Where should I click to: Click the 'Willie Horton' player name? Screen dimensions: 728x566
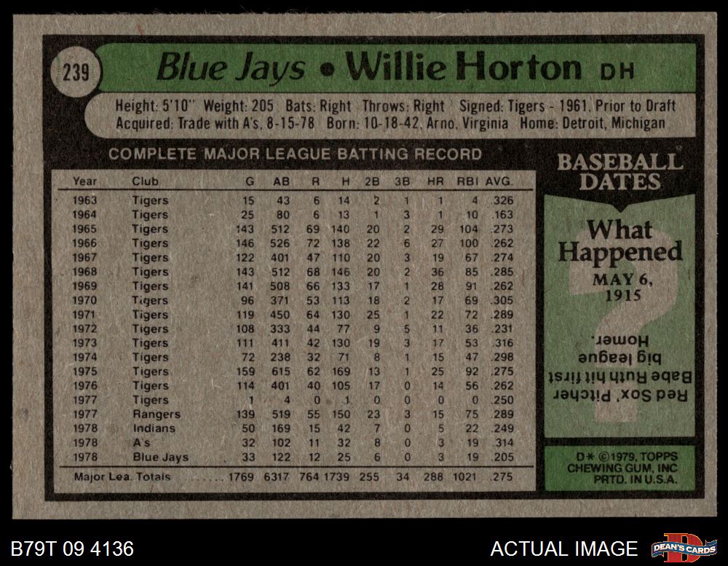click(463, 68)
